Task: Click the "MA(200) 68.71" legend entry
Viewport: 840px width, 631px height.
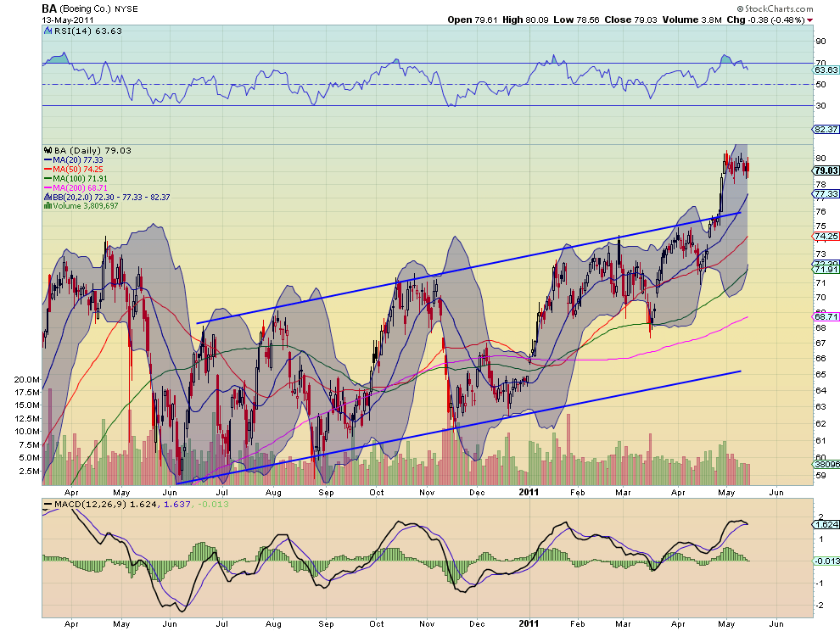Action: click(x=80, y=188)
